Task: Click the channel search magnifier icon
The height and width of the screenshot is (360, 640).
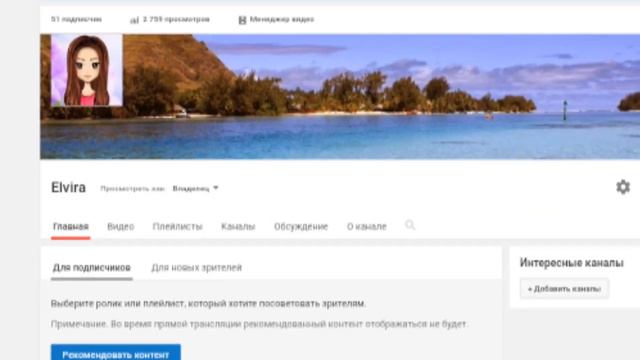Action: [410, 225]
